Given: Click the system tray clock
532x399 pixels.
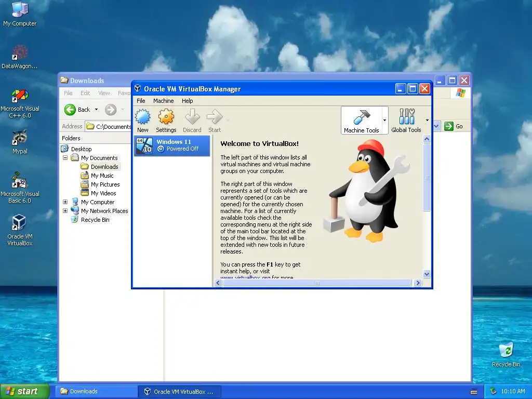Looking at the screenshot, I should click(x=513, y=391).
